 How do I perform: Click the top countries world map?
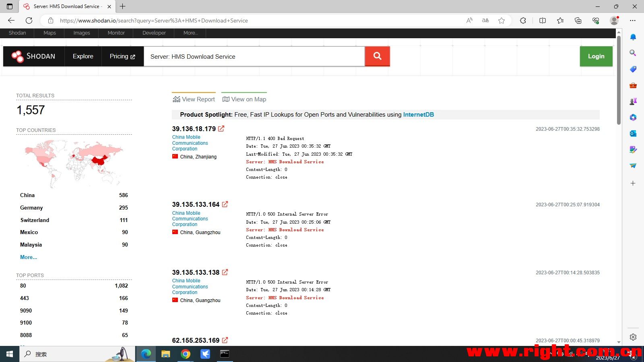point(74,163)
